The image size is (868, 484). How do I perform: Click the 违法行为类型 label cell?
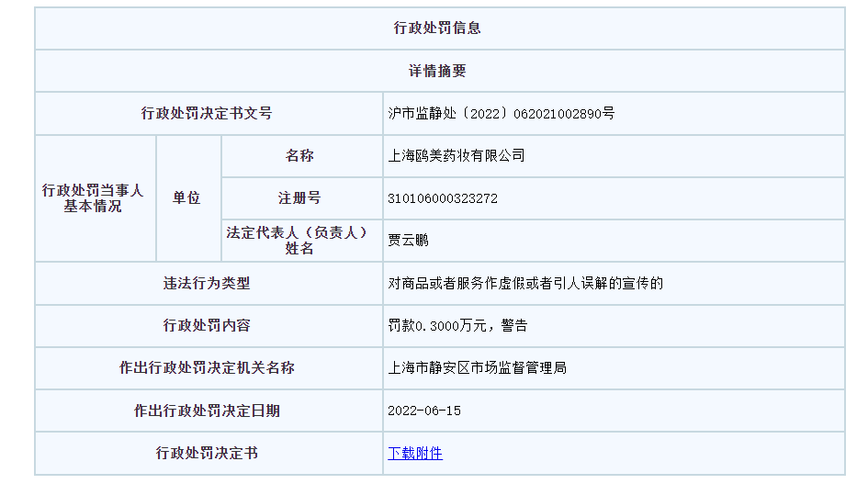coord(207,284)
